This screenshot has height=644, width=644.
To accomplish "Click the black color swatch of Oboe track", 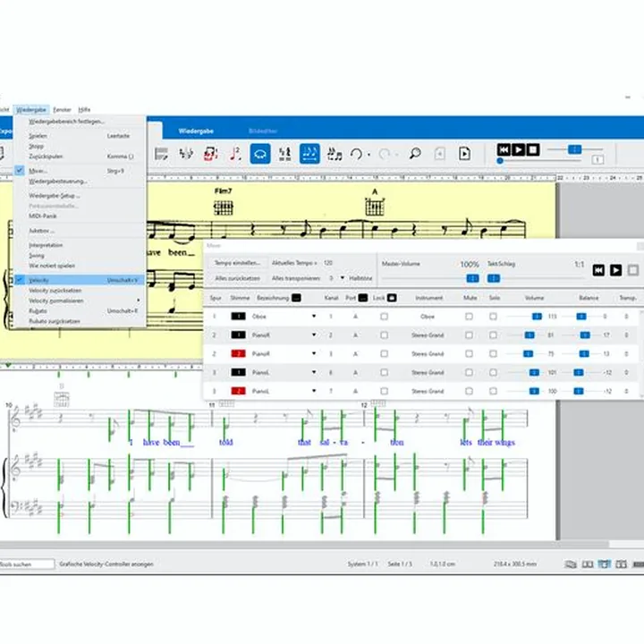I will pos(238,317).
